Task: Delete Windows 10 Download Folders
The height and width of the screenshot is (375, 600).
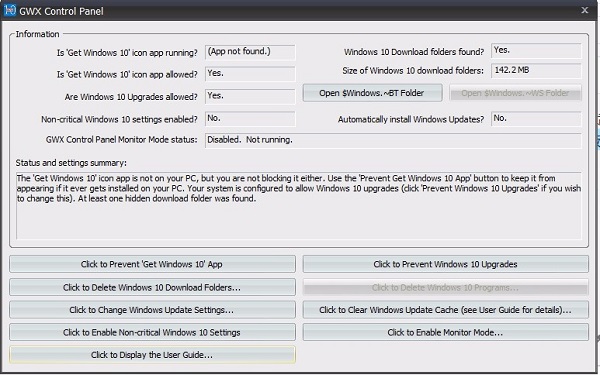Action: click(152, 287)
